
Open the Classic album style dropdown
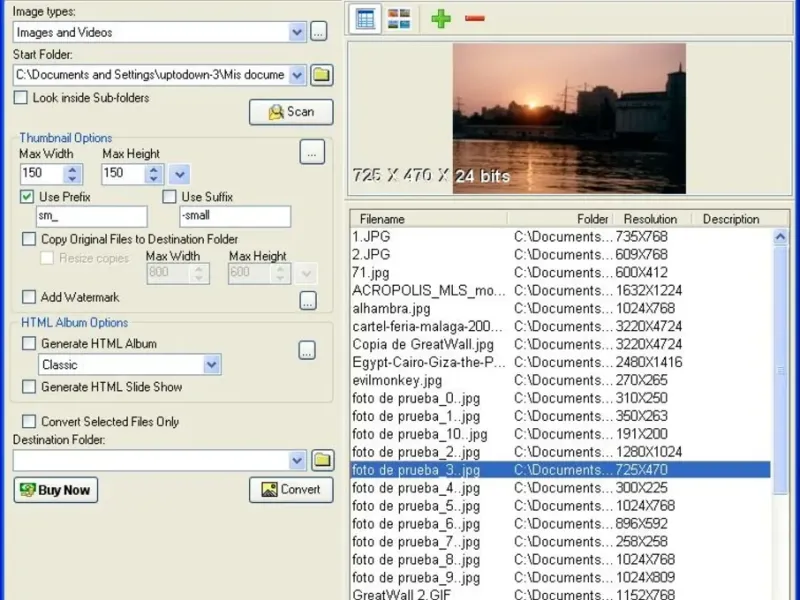pyautogui.click(x=211, y=365)
